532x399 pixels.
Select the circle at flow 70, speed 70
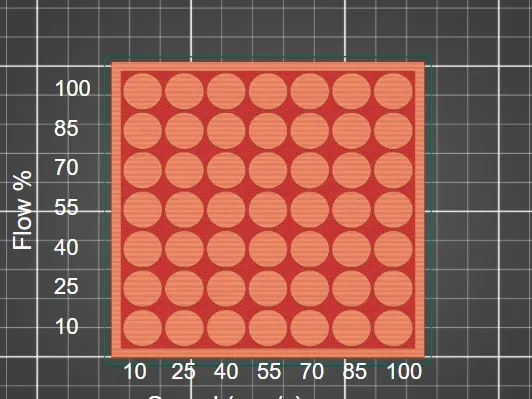click(x=310, y=170)
